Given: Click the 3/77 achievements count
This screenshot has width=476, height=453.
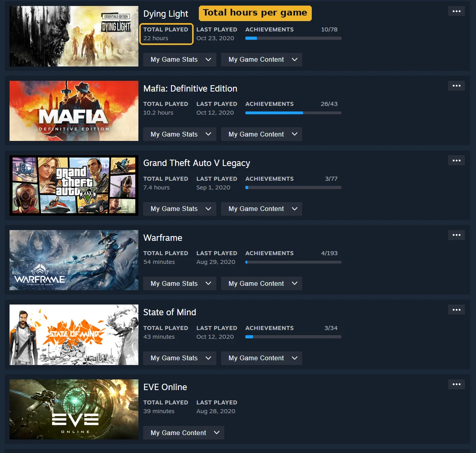Looking at the screenshot, I should point(331,179).
